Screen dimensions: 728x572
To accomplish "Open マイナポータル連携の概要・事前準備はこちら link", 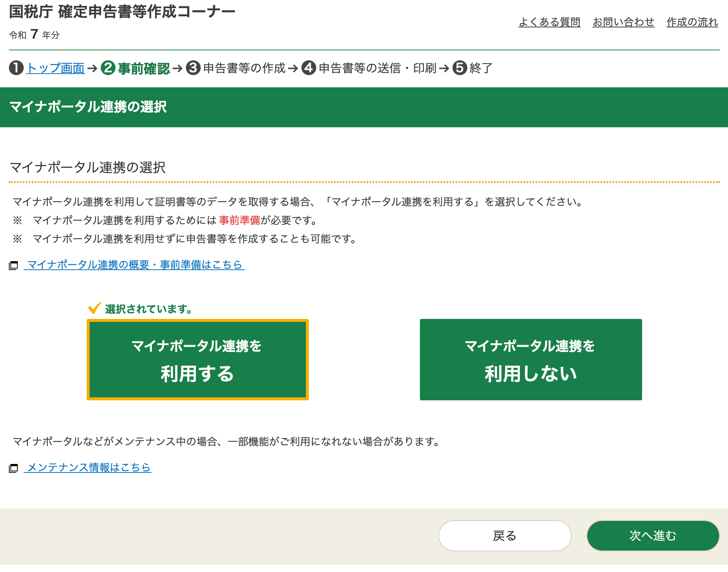I will [x=135, y=265].
